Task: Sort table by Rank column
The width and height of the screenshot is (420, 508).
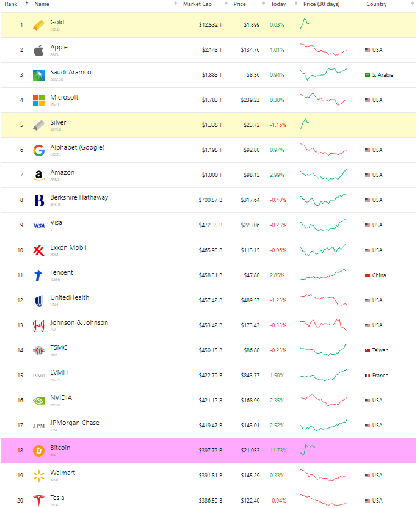Action: (x=12, y=4)
